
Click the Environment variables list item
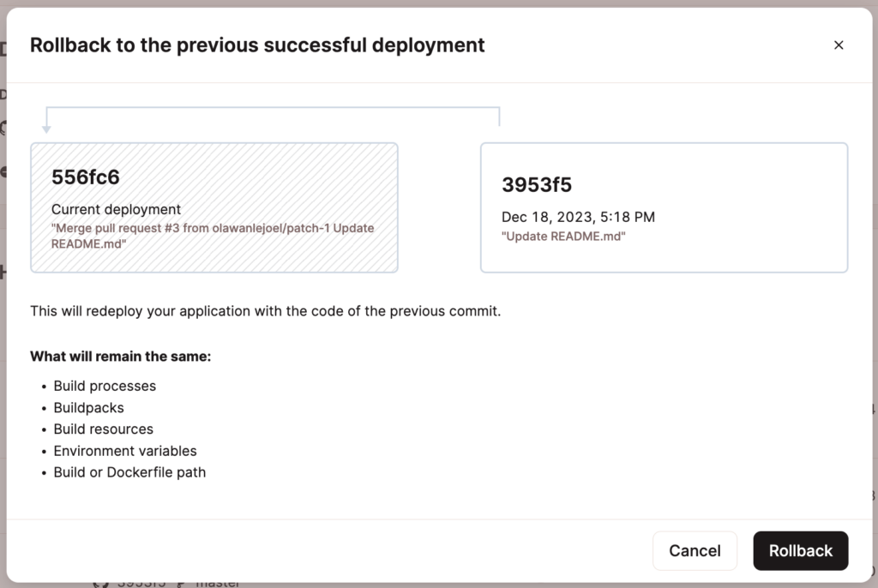(x=124, y=450)
